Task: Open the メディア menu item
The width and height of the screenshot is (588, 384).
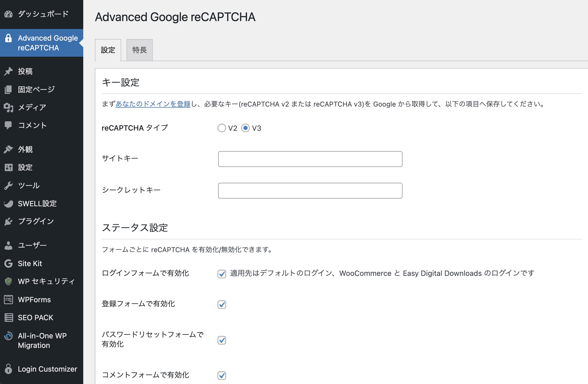Action: click(42, 107)
